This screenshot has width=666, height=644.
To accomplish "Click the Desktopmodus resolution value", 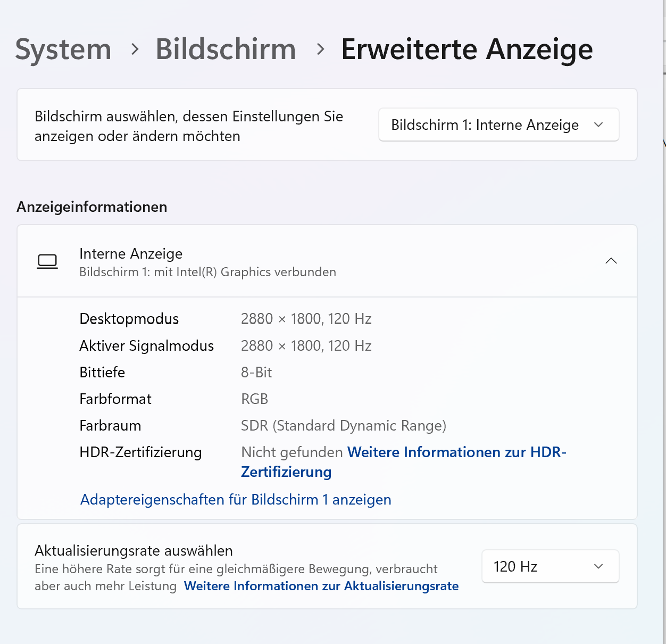I will (x=306, y=319).
